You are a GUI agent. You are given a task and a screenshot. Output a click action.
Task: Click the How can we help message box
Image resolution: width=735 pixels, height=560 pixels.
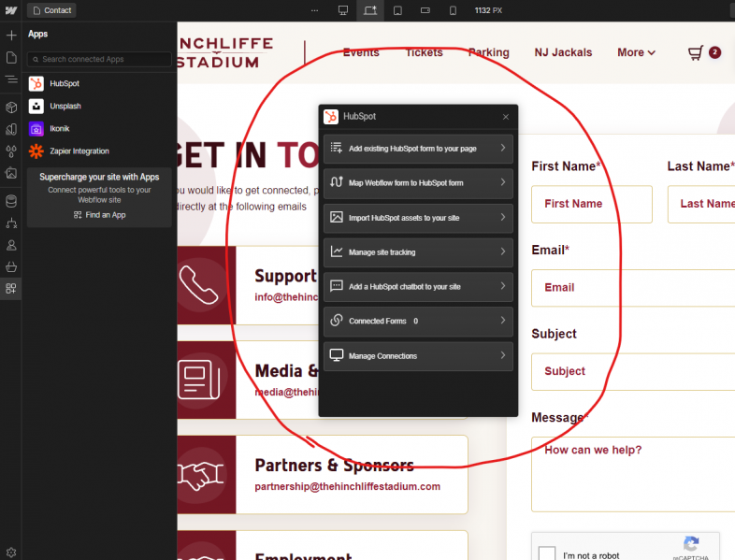click(x=633, y=474)
